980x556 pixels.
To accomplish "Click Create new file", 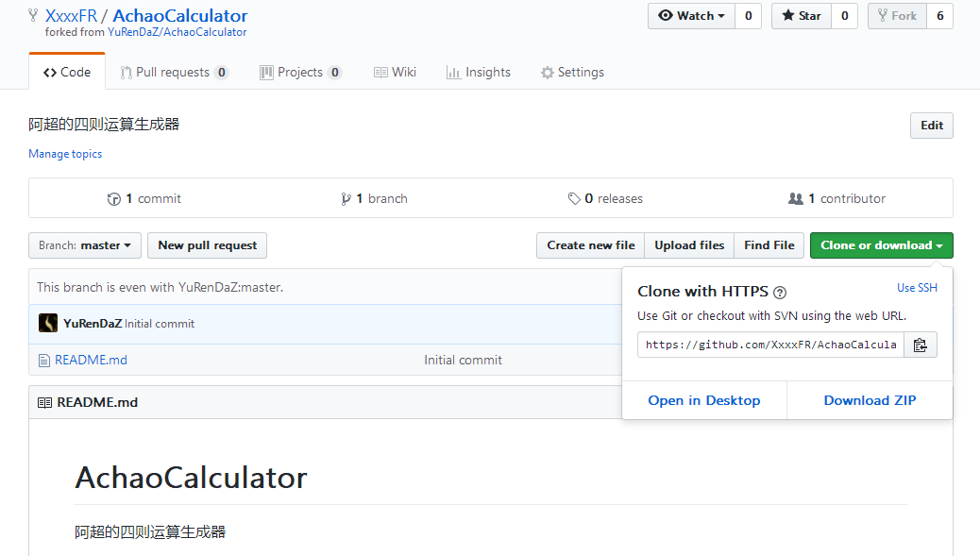I will pyautogui.click(x=591, y=245).
